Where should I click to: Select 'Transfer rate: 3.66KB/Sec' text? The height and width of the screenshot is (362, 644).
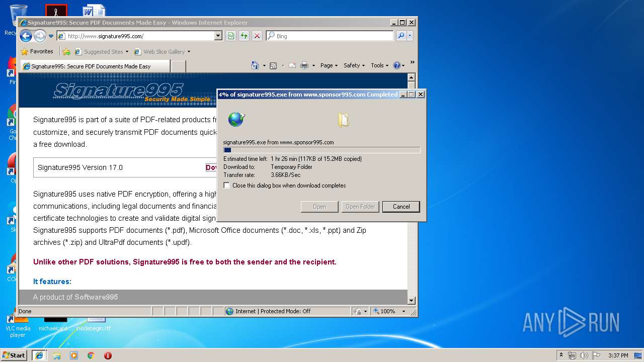262,175
